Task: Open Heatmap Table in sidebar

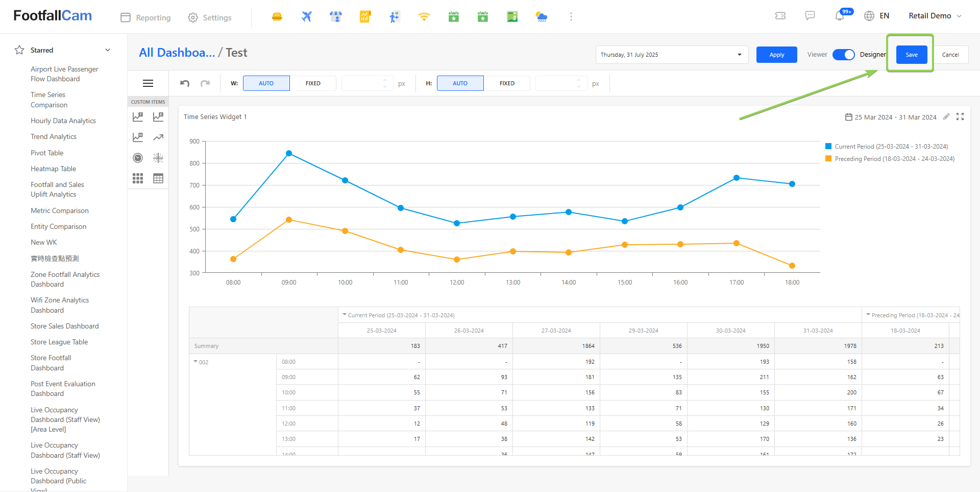Action: pyautogui.click(x=53, y=169)
